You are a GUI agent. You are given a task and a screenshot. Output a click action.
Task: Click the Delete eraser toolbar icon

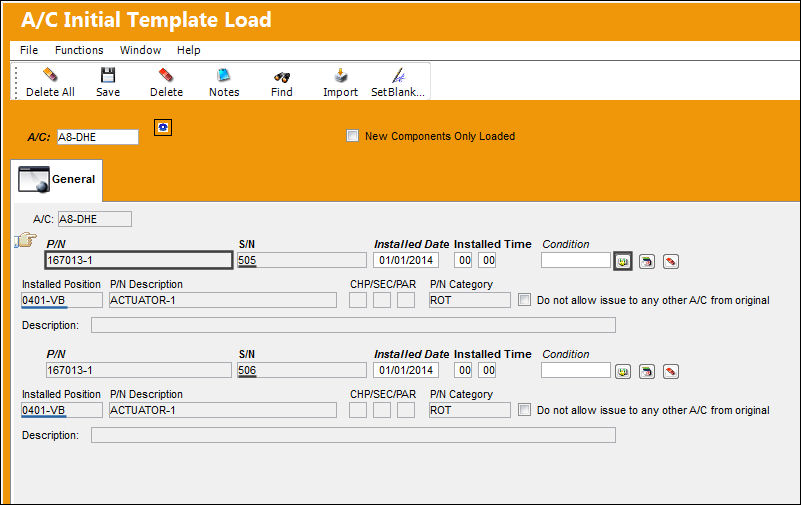click(x=166, y=76)
